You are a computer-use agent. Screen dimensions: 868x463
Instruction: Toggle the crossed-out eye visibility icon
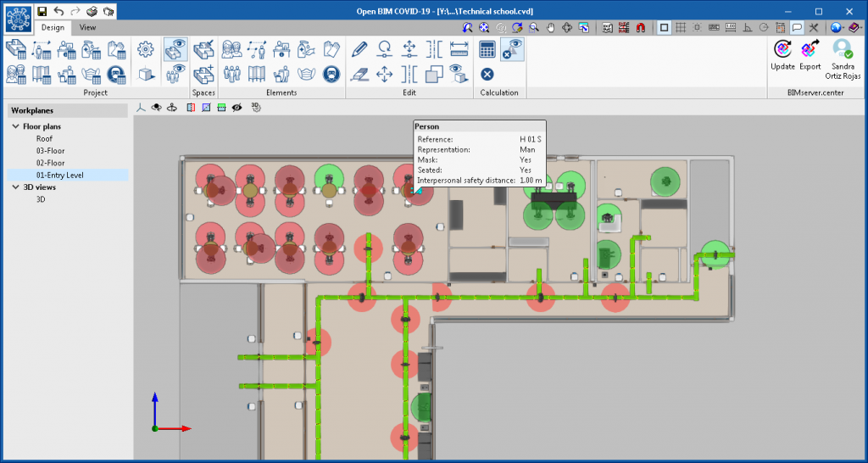(237, 108)
